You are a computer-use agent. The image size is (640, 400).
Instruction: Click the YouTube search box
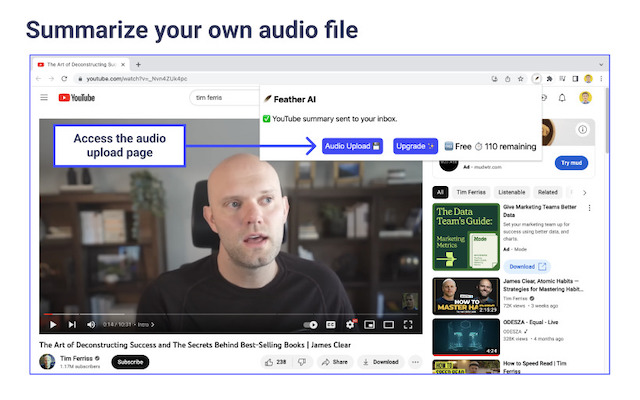pyautogui.click(x=224, y=98)
